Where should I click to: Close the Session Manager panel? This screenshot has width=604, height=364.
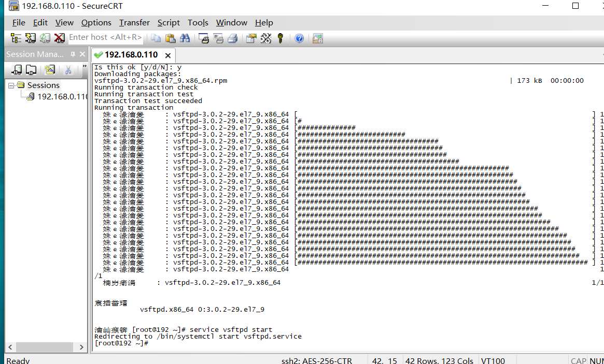pos(82,54)
